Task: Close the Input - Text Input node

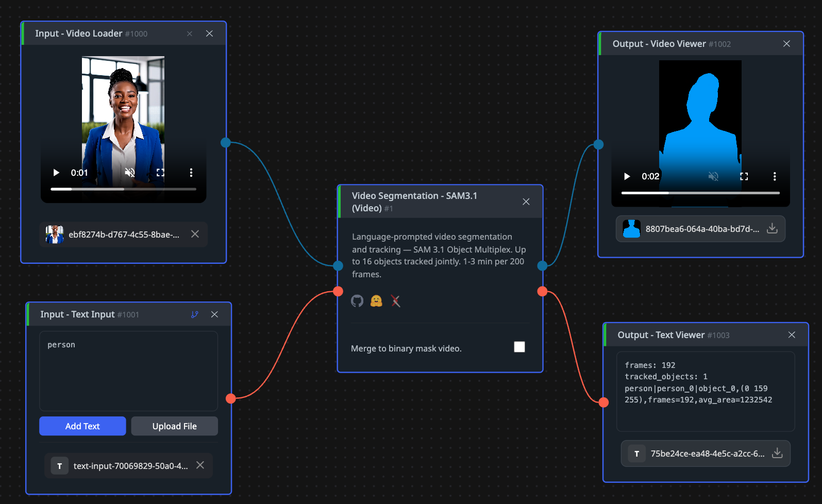Action: coord(214,314)
